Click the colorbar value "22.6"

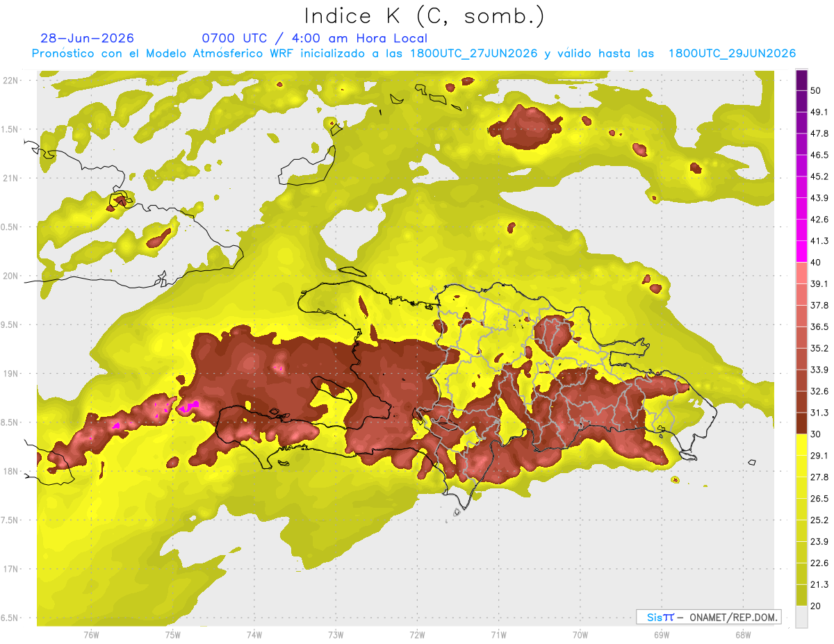click(820, 564)
